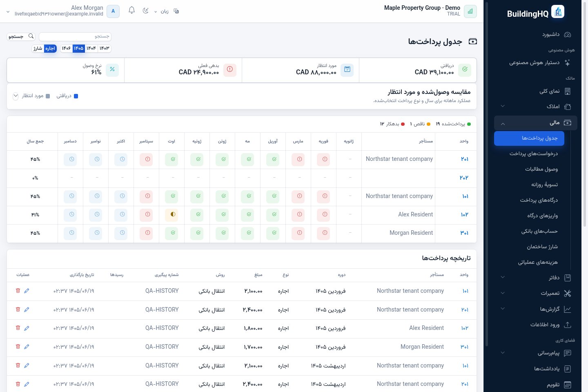
Task: Edit the ۱,۸۰۰.۰۰ Alex Resident payment
Action: pos(27,328)
